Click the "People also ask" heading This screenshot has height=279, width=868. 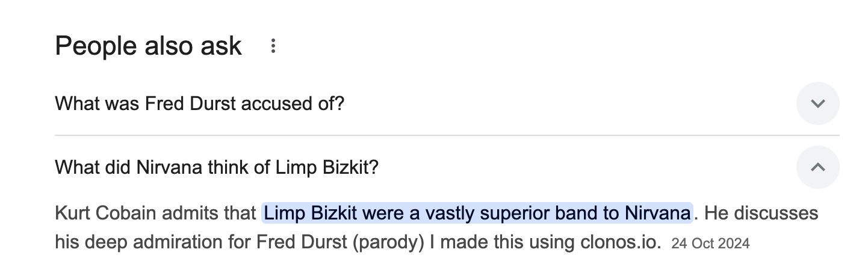tap(148, 46)
